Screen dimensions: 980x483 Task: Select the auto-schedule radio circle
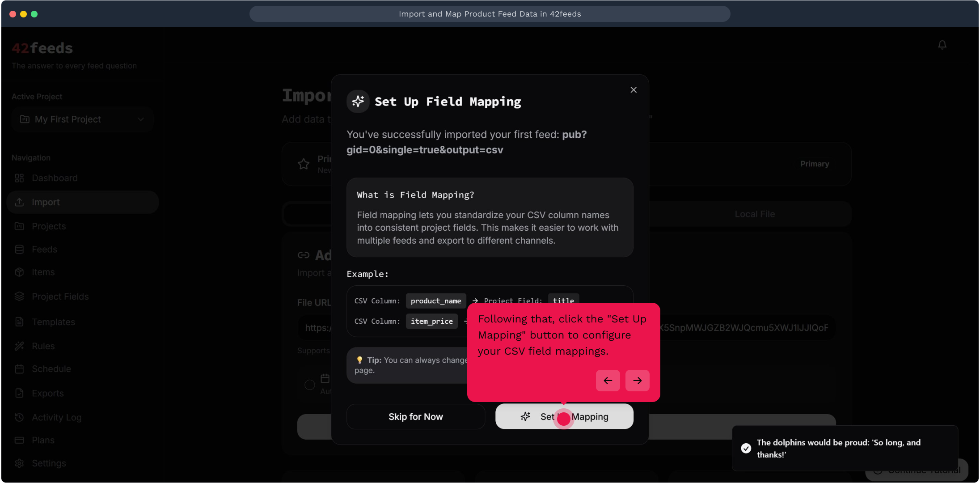point(309,385)
